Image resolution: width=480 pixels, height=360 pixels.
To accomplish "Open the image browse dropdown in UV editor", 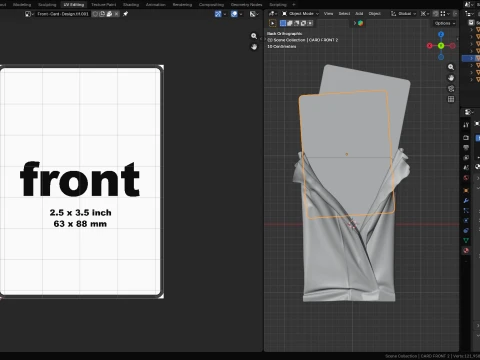I will [x=29, y=14].
